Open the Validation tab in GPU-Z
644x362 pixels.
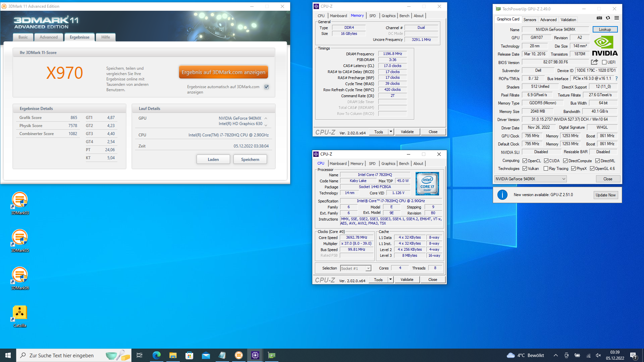(x=568, y=20)
